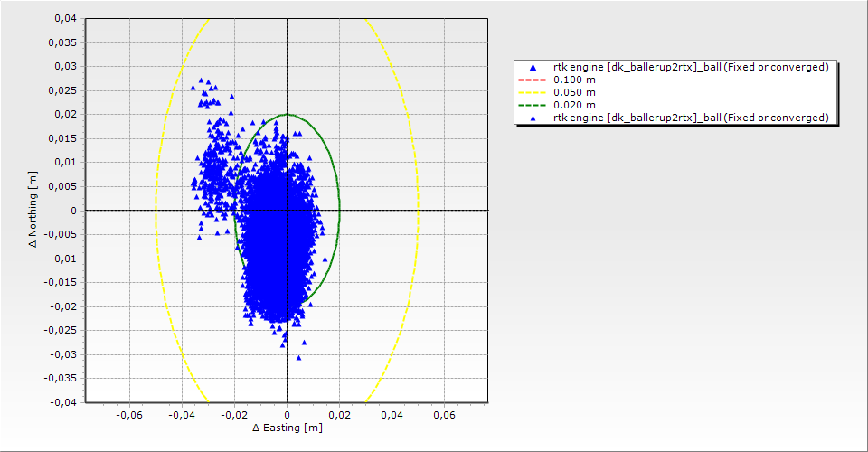Click the red dashed 0.100 m line sample
Screen dimensions: 868x452
click(x=532, y=80)
